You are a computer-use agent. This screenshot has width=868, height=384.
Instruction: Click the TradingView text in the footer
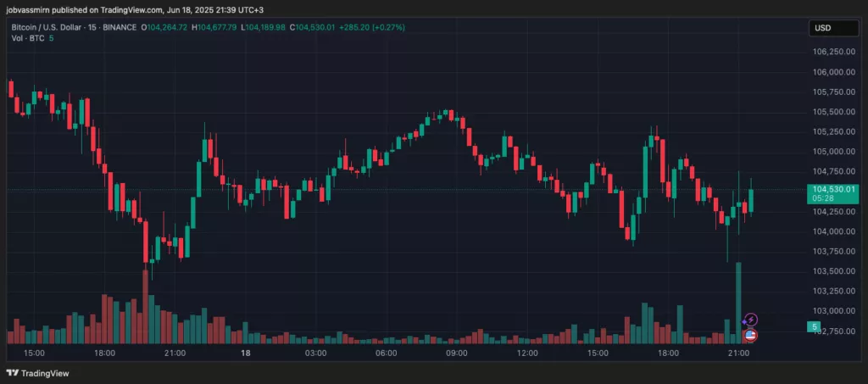pyautogui.click(x=45, y=372)
